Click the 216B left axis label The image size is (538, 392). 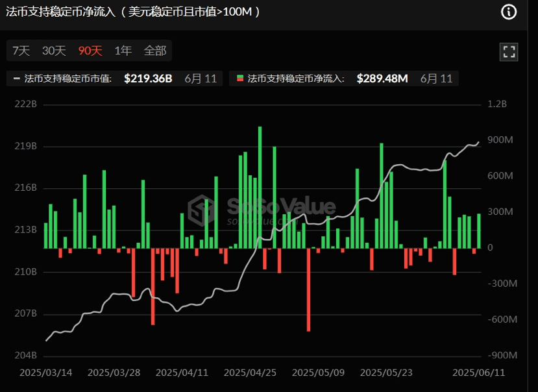point(26,188)
